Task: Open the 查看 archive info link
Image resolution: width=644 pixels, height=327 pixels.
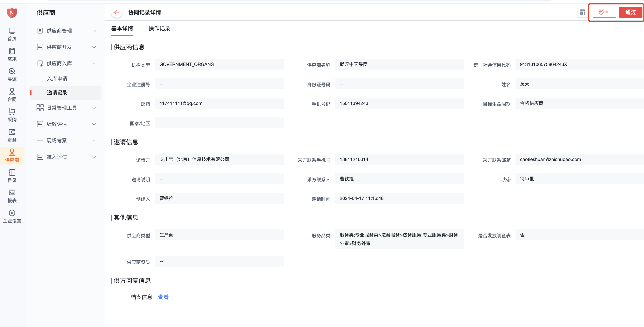Action: click(163, 297)
